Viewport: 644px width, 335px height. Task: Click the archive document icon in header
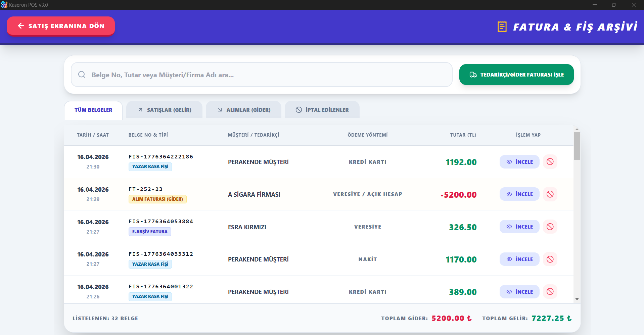point(502,27)
